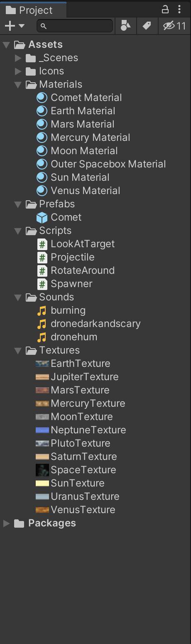Viewport: 191px width, 644px height.
Task: Click the SpaceTexture thumbnail
Action: point(42,470)
